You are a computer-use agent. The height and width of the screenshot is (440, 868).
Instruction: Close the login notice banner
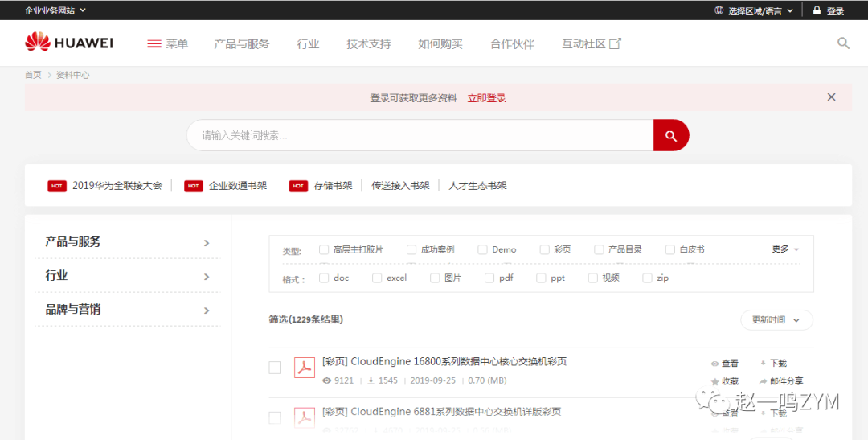[x=832, y=97]
